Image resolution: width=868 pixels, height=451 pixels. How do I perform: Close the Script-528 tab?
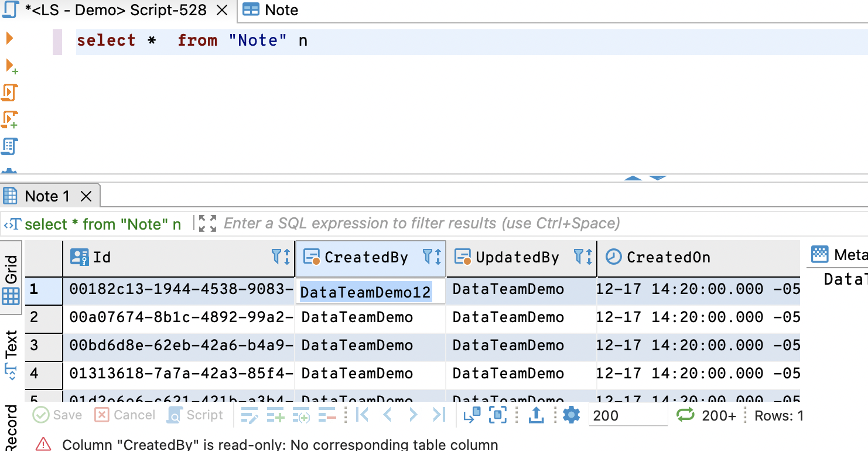click(222, 10)
